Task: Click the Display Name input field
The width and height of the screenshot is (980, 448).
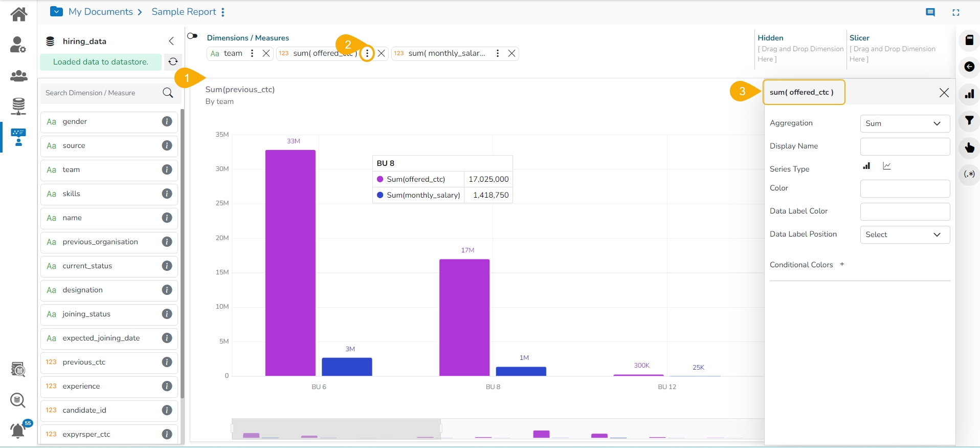Action: tap(904, 146)
